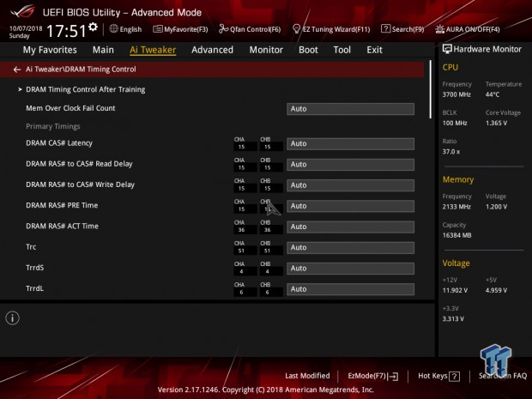Go to the Boot tab
Image resolution: width=532 pixels, height=399 pixels.
(x=308, y=50)
